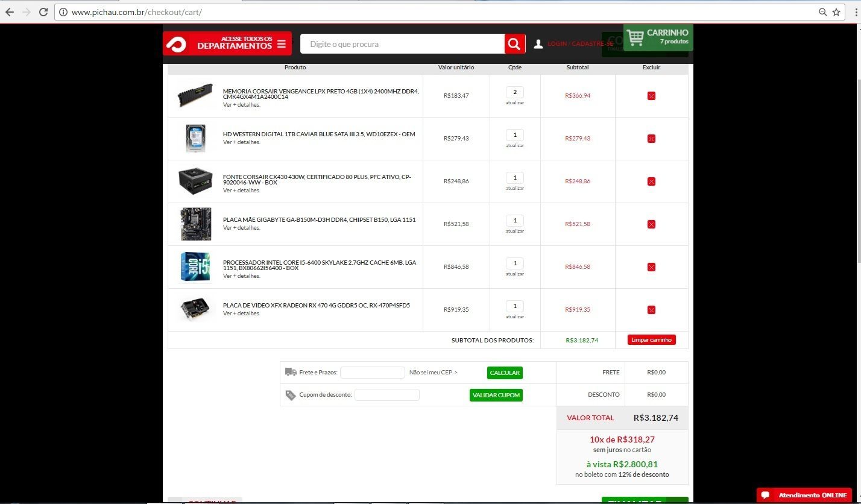
Task: Click atualizar under Gigabyte motherboard quantity
Action: [515, 231]
